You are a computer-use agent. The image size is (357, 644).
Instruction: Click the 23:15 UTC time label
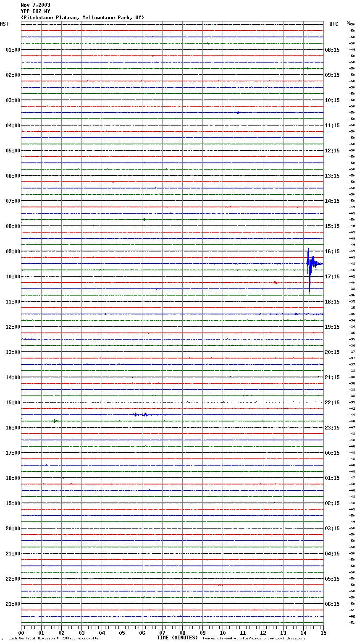coord(332,428)
